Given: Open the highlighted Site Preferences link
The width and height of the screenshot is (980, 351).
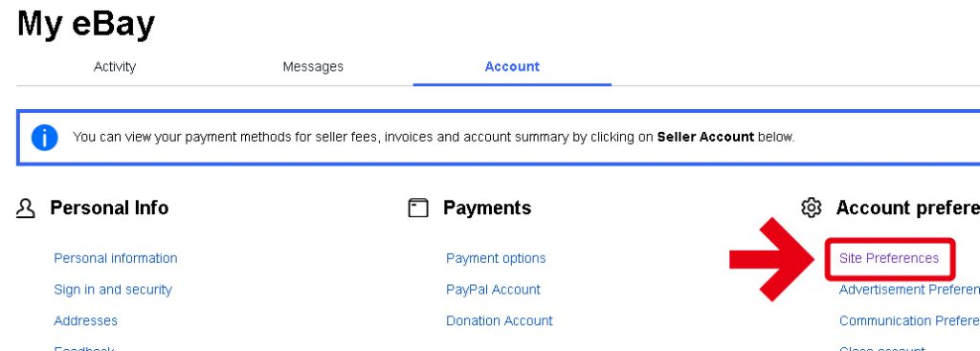Looking at the screenshot, I should (889, 258).
